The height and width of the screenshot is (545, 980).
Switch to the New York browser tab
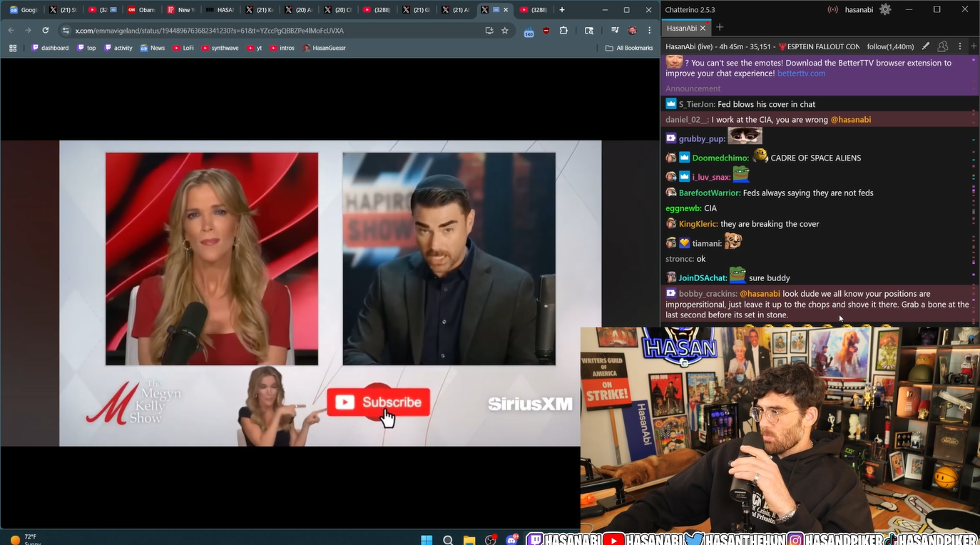click(180, 10)
